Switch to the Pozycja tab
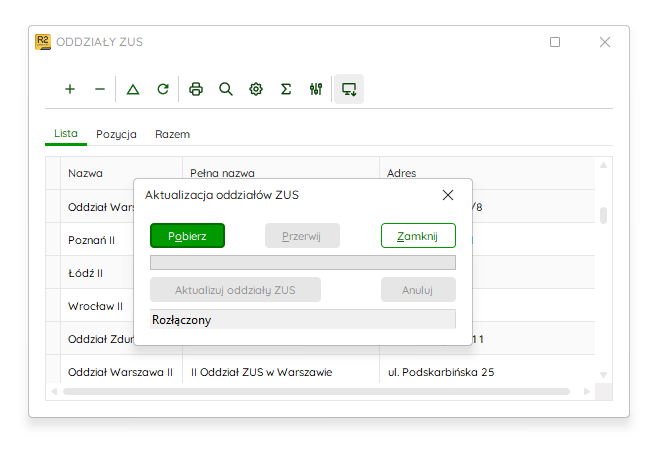Screen dimensions: 672x461 tap(116, 134)
